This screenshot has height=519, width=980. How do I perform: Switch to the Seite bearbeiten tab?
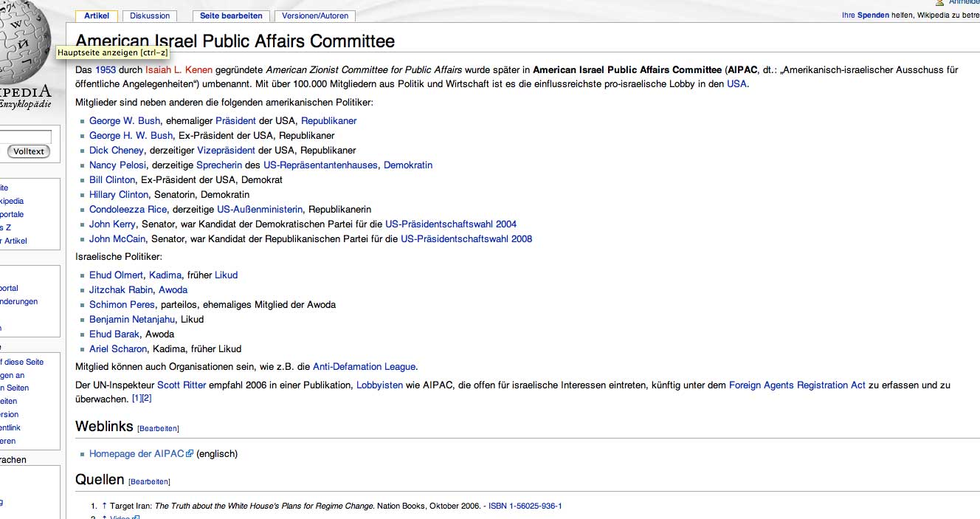[231, 16]
